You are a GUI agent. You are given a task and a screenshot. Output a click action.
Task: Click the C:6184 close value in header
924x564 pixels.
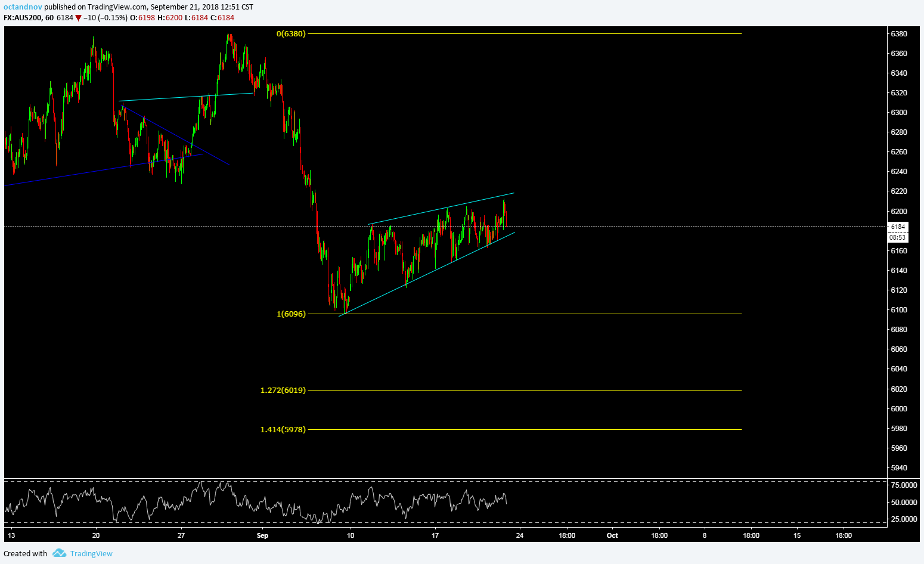point(222,18)
